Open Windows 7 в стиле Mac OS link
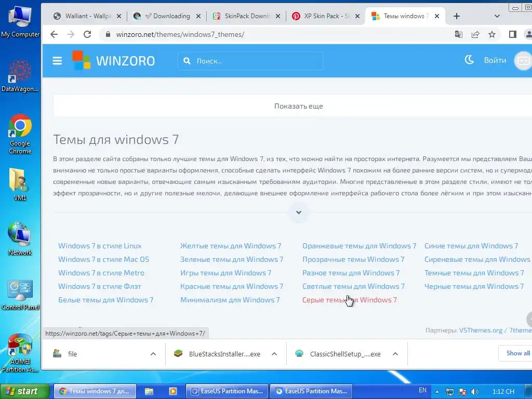Screen dimensions: 532x399 [x=103, y=259]
